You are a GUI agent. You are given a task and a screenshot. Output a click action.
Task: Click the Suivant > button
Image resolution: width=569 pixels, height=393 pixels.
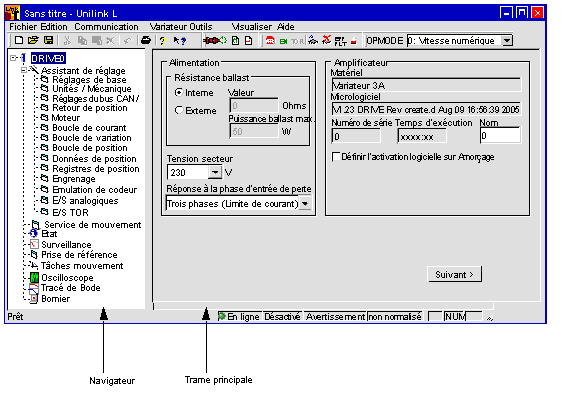click(455, 274)
